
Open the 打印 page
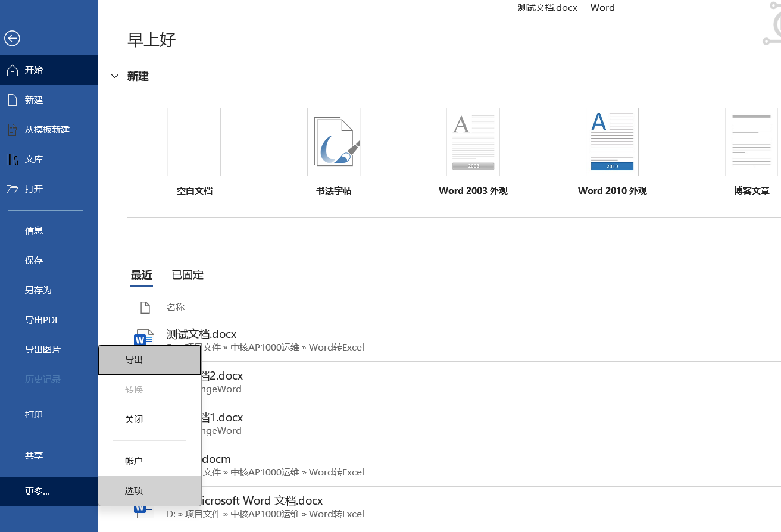[x=49, y=415]
